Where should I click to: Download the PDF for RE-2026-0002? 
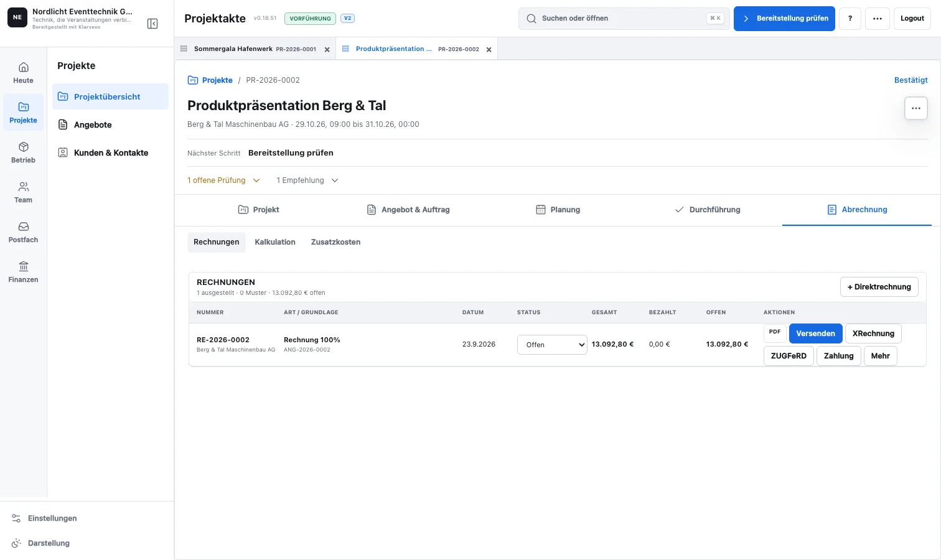tap(775, 332)
